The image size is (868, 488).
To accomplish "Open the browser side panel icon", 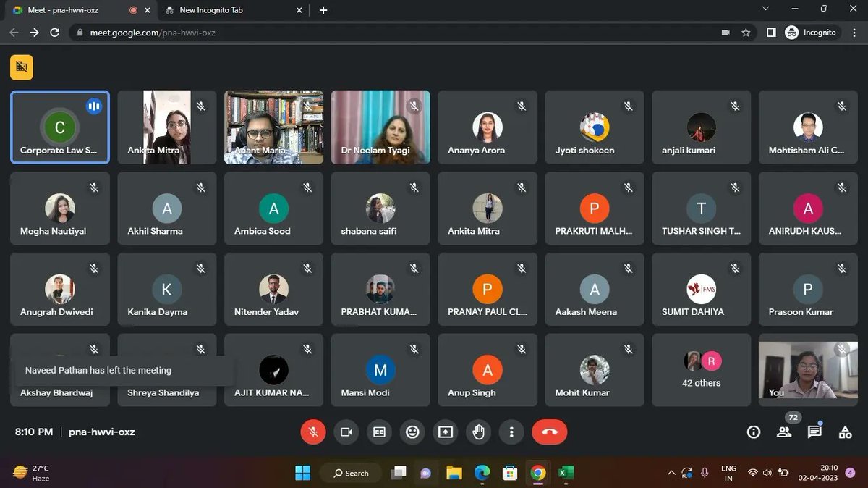I will 771,33.
